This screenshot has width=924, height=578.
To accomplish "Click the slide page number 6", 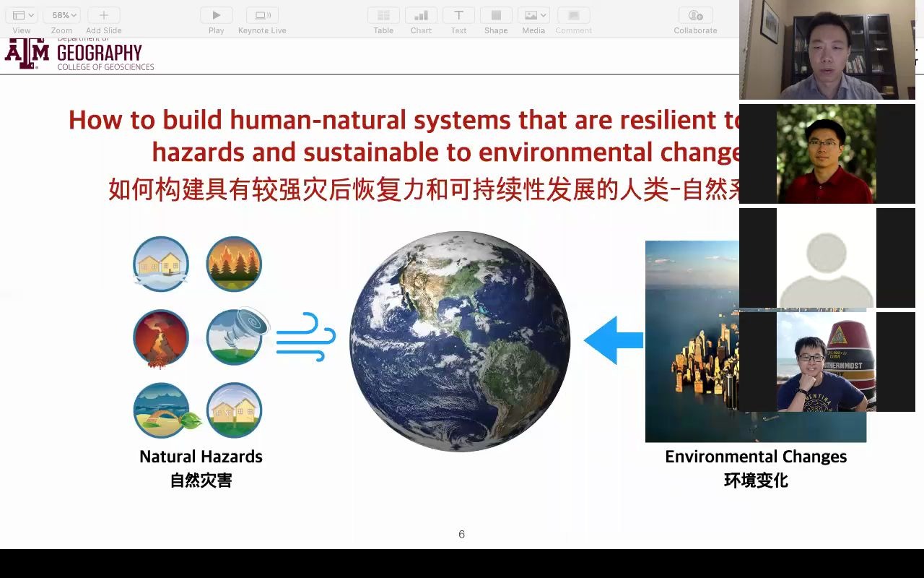I will [x=461, y=535].
